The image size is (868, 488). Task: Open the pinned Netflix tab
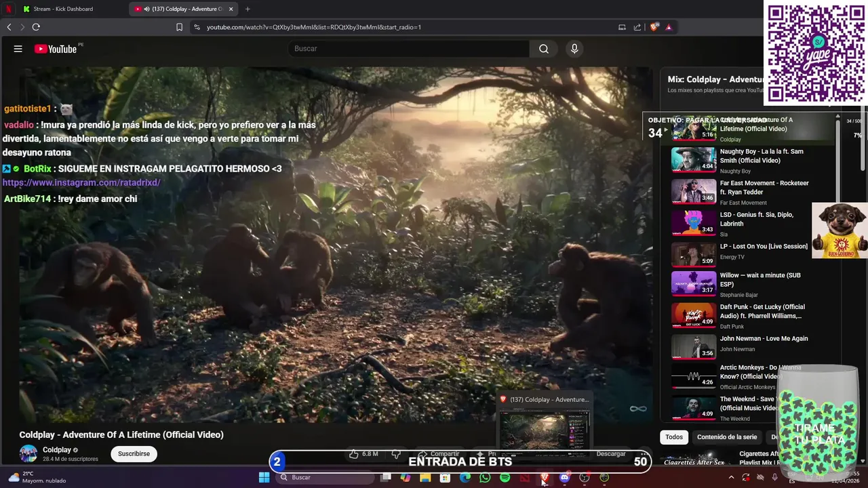coord(9,9)
